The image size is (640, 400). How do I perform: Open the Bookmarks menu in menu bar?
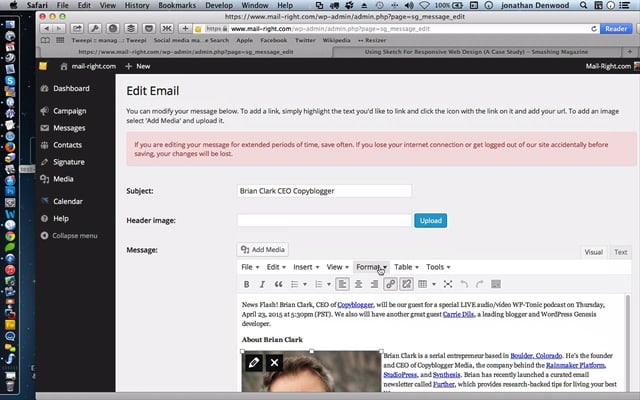[x=177, y=5]
